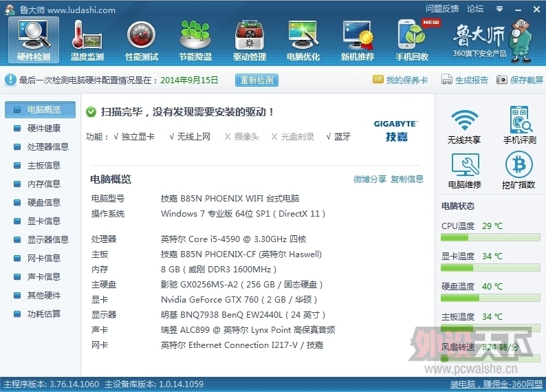Click the 英特尔 Ethernet Connection I217-V text
546x392 pixels.
242,345
